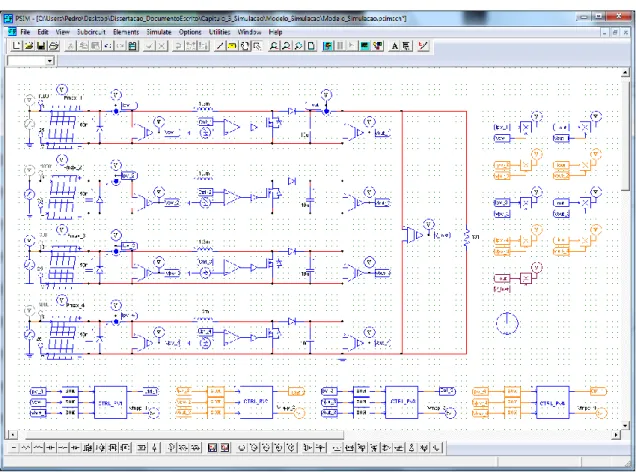Click the vertical scrollbar down arrow
The image size is (636, 472).
625,425
